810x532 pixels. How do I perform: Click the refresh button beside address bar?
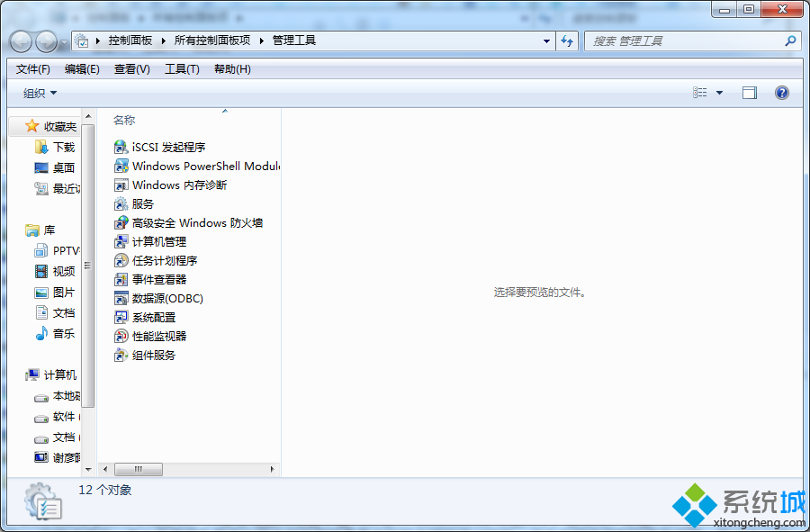click(x=567, y=41)
